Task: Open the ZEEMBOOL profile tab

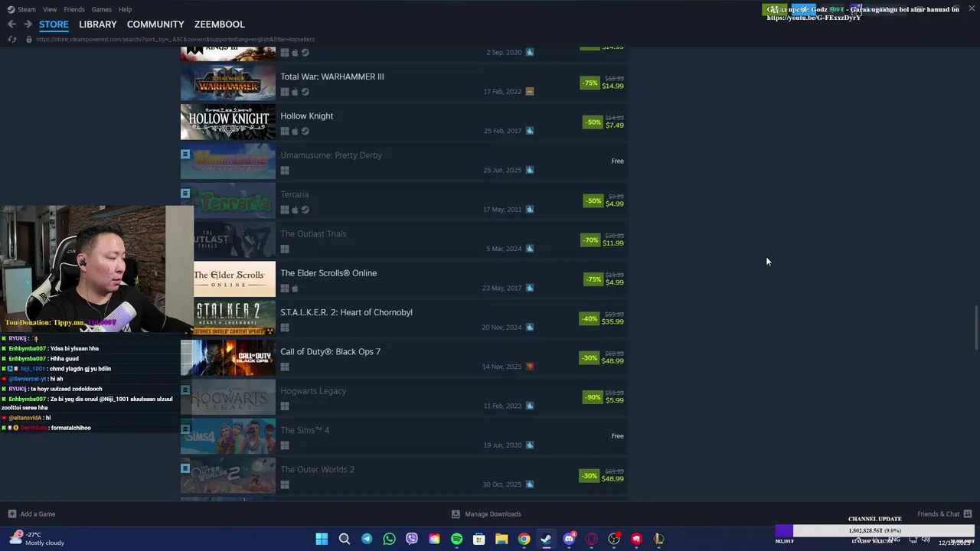Action: 220,24
